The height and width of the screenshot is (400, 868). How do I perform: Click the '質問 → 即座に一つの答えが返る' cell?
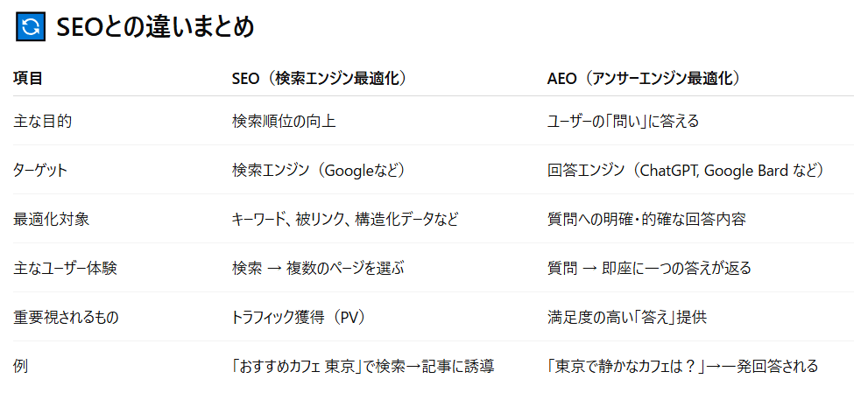649,269
